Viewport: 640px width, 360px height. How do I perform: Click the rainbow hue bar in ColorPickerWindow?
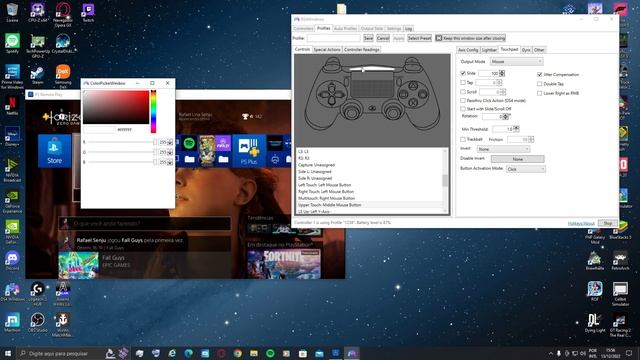pyautogui.click(x=153, y=111)
